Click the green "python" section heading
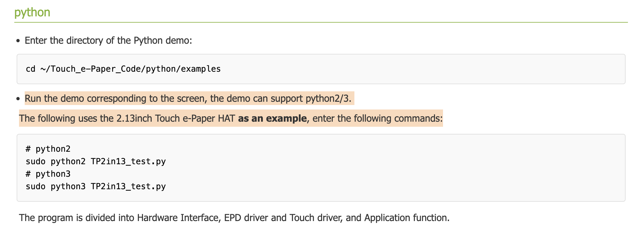 (x=32, y=12)
